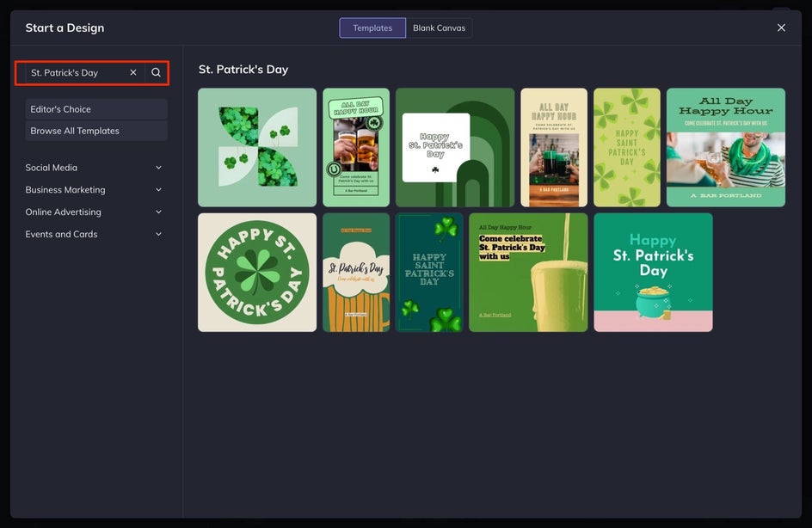Choose the beer glasses All Day Happy Hour story template
Image resolution: width=812 pixels, height=528 pixels.
[x=356, y=148]
